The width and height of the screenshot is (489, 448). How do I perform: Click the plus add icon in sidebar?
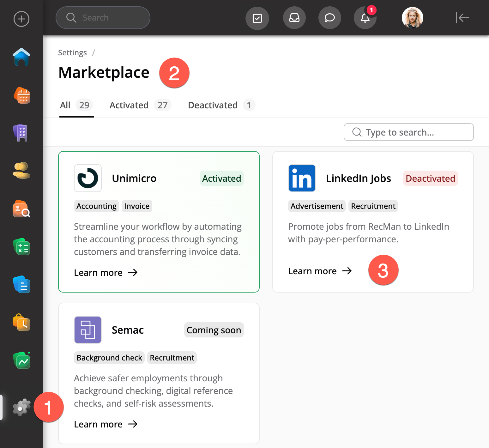[x=21, y=19]
